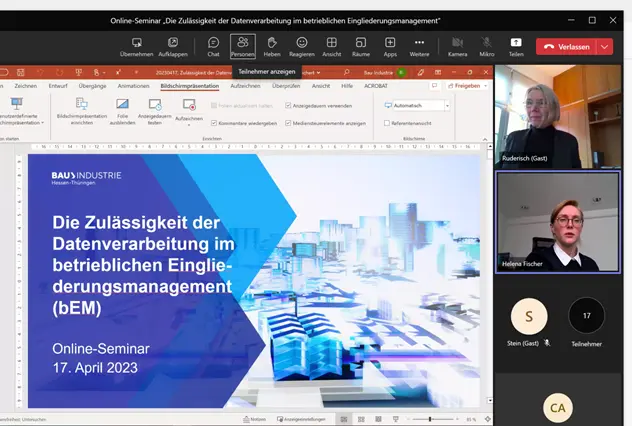Screen dimensions: 632x426
Task: Show participants via Personen icon
Action: click(x=243, y=42)
